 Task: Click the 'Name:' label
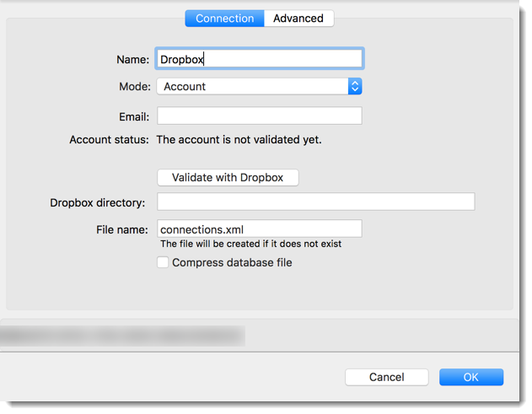133,60
